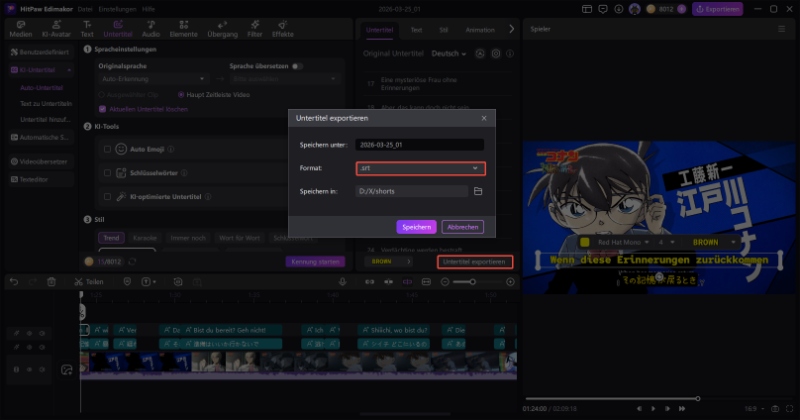Click the undo arrow in timeline toolbar

(x=14, y=282)
